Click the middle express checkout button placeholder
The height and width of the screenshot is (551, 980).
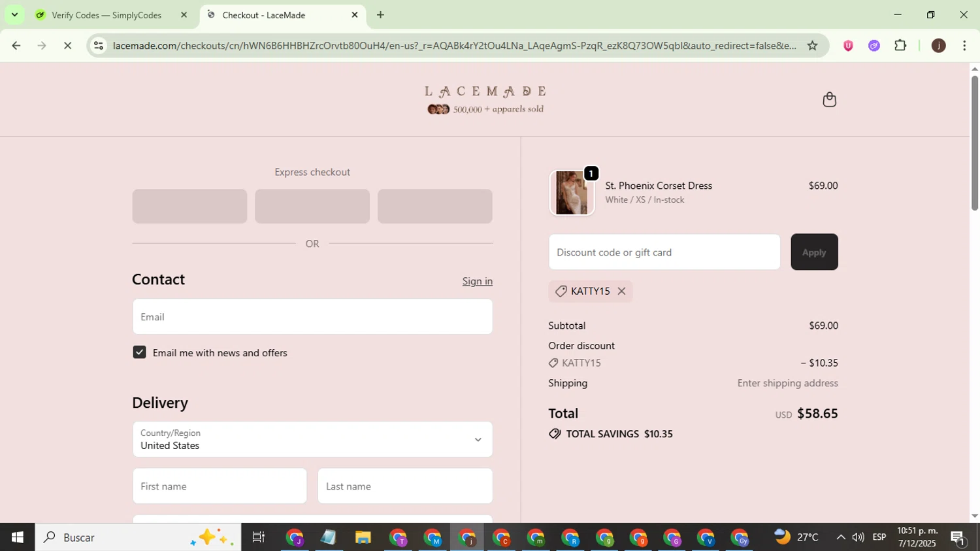pos(312,207)
